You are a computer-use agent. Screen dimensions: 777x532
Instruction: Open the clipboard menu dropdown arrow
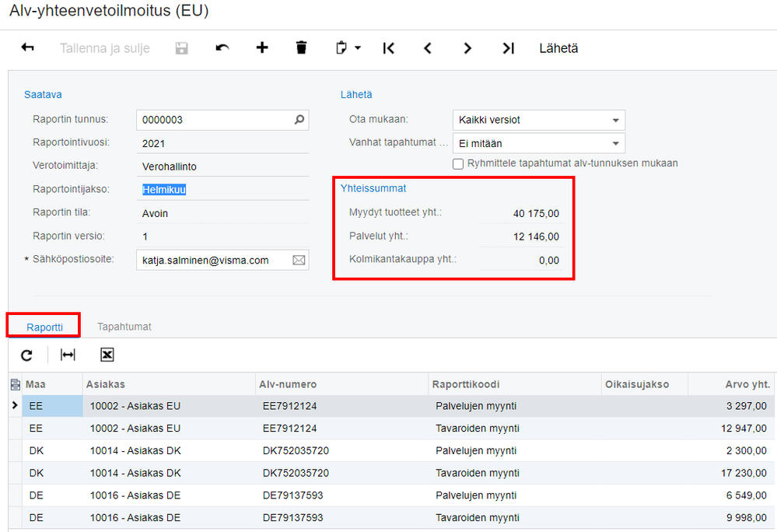click(x=358, y=48)
